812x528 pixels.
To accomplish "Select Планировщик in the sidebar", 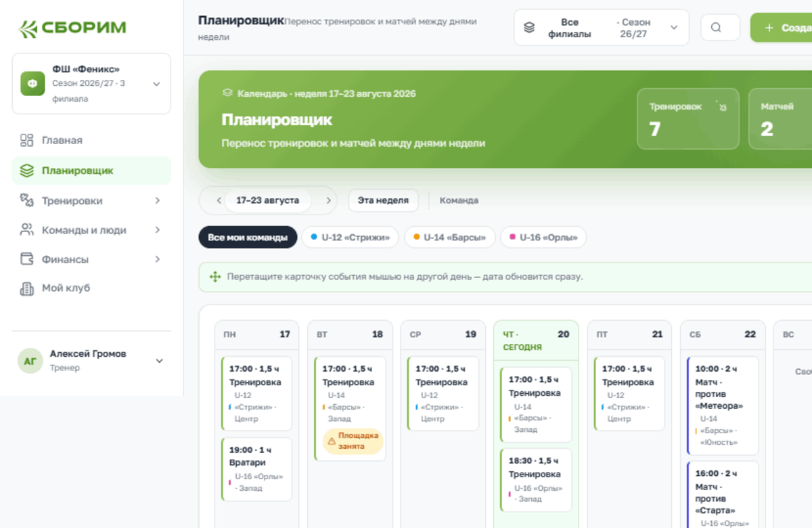I will 91,171.
